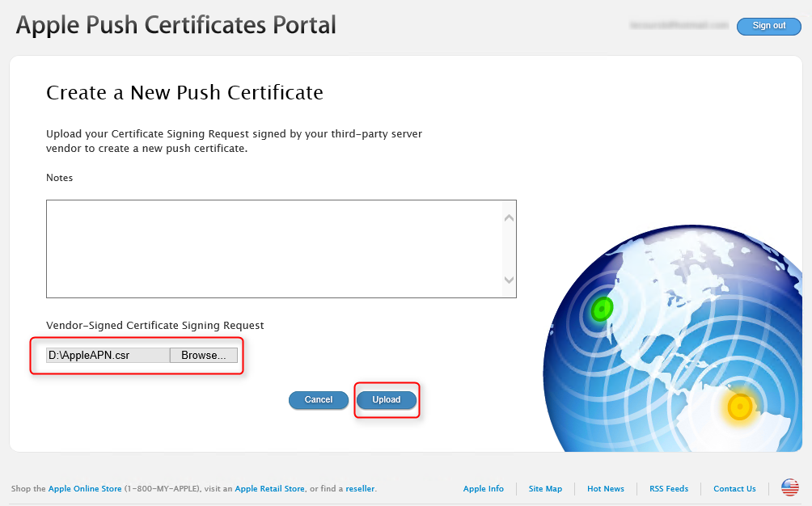Click the Sign out button
This screenshot has height=506, width=812.
[x=769, y=26]
